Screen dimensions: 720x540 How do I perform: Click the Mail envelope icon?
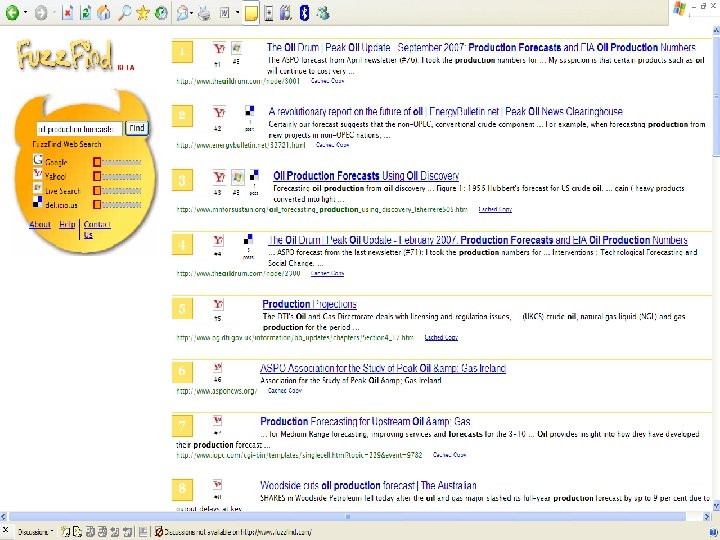tap(182, 13)
